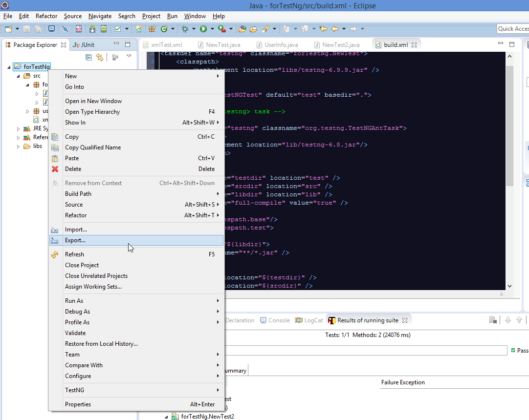Click the green Run toolbar button
The image size is (529, 420).
pos(203,29)
